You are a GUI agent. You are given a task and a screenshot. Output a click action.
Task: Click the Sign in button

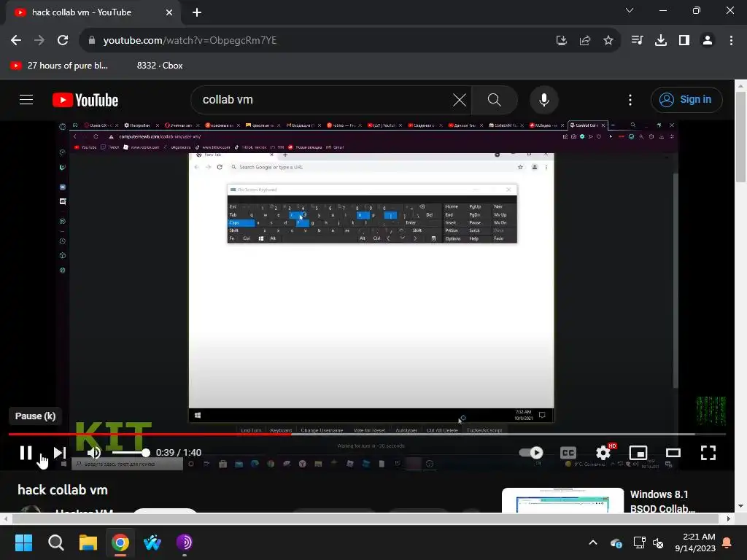click(x=686, y=100)
